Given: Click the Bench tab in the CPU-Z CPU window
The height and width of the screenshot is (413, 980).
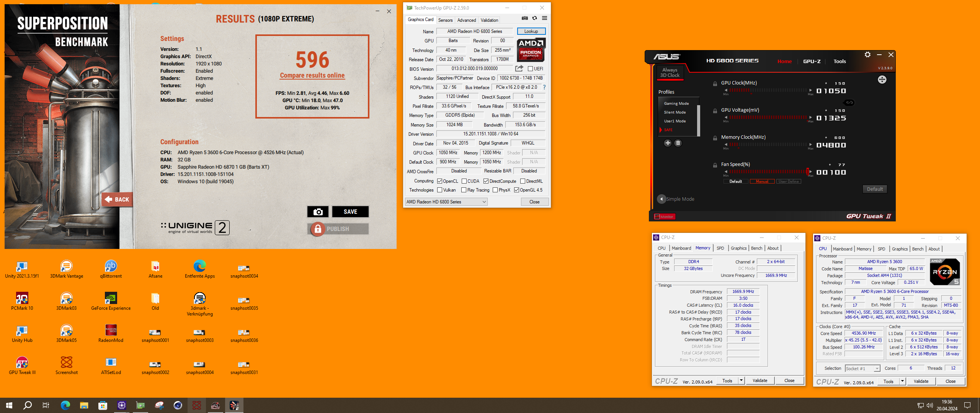Looking at the screenshot, I should (918, 249).
